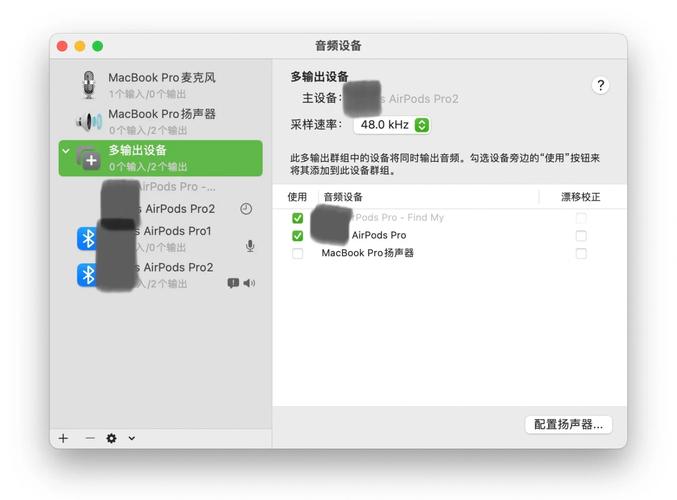The width and height of the screenshot is (677, 500).
Task: Maximize the 音频设备 window with green button
Action: pos(98,46)
